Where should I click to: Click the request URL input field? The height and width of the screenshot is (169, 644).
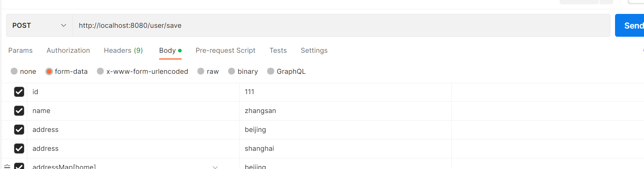340,25
